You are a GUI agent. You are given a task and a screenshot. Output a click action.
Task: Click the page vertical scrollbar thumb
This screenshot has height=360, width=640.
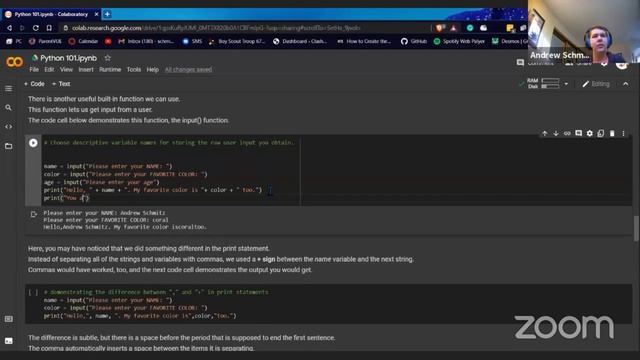(636, 229)
